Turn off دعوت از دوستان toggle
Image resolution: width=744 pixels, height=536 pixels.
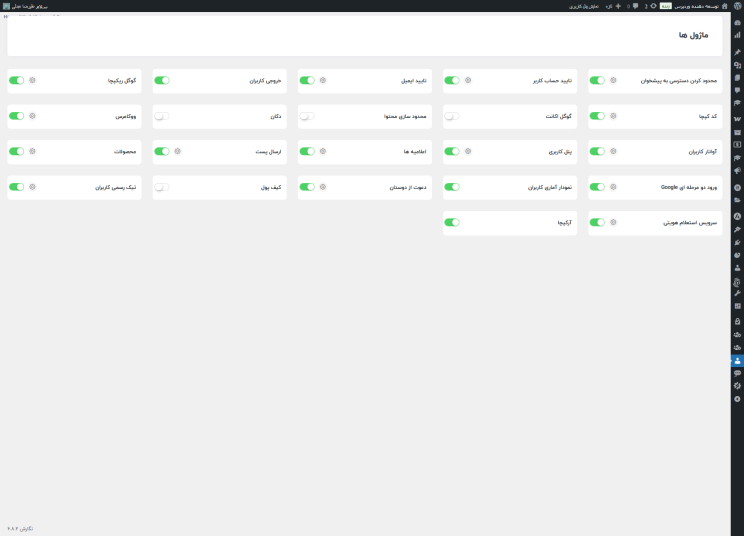pos(307,187)
